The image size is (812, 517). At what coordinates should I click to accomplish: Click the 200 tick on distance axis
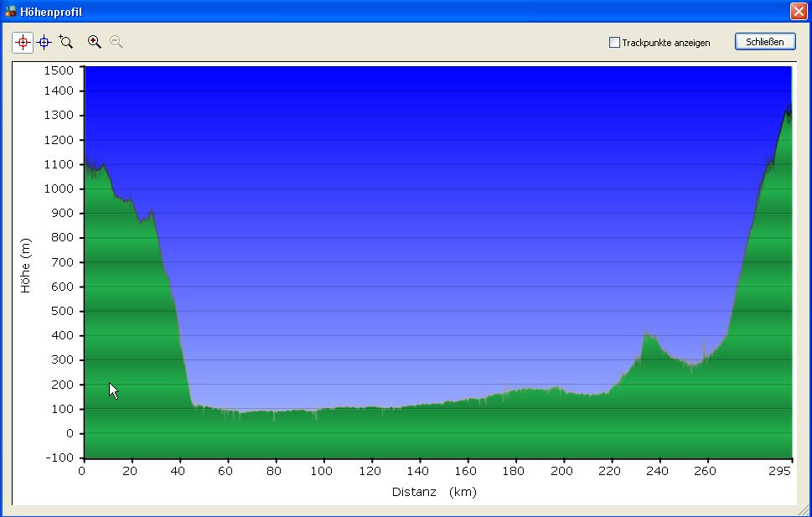(x=562, y=472)
